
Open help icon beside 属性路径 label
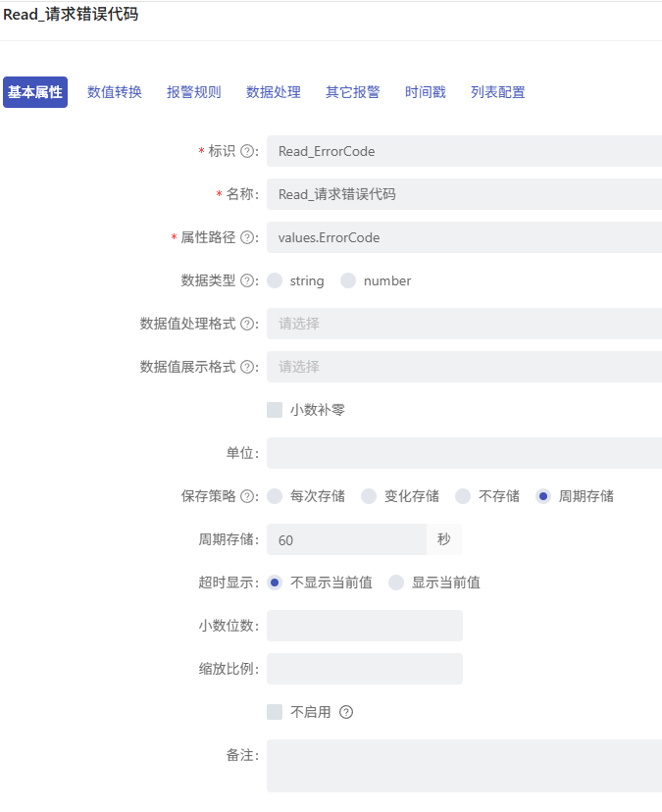point(247,237)
